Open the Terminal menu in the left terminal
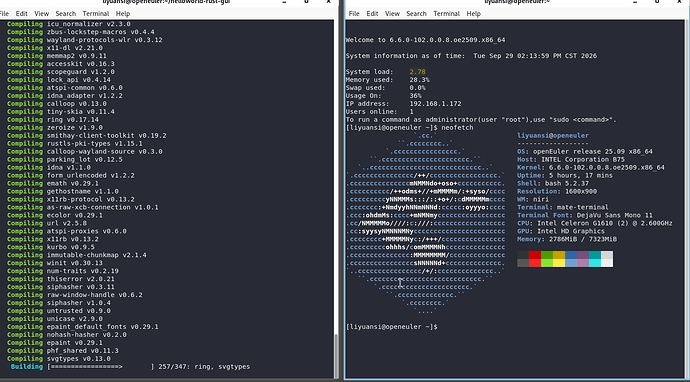This screenshot has height=382, width=690. [x=95, y=14]
